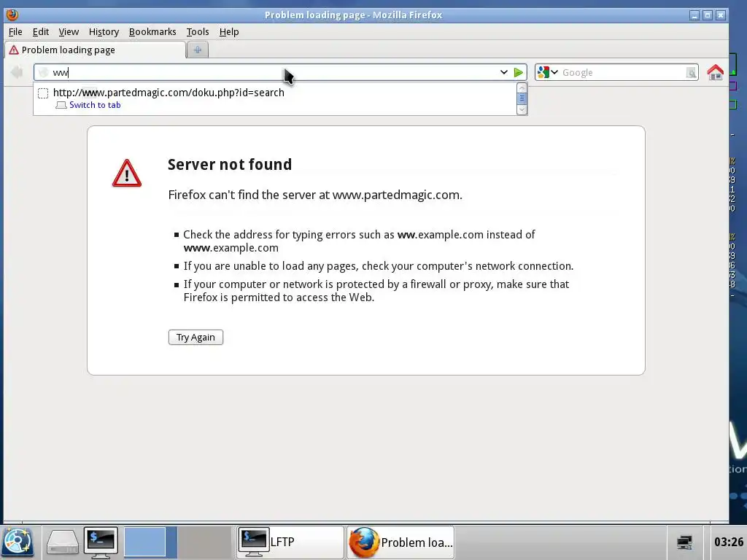
Task: Click the suggestion row's page favicon
Action: pos(43,93)
